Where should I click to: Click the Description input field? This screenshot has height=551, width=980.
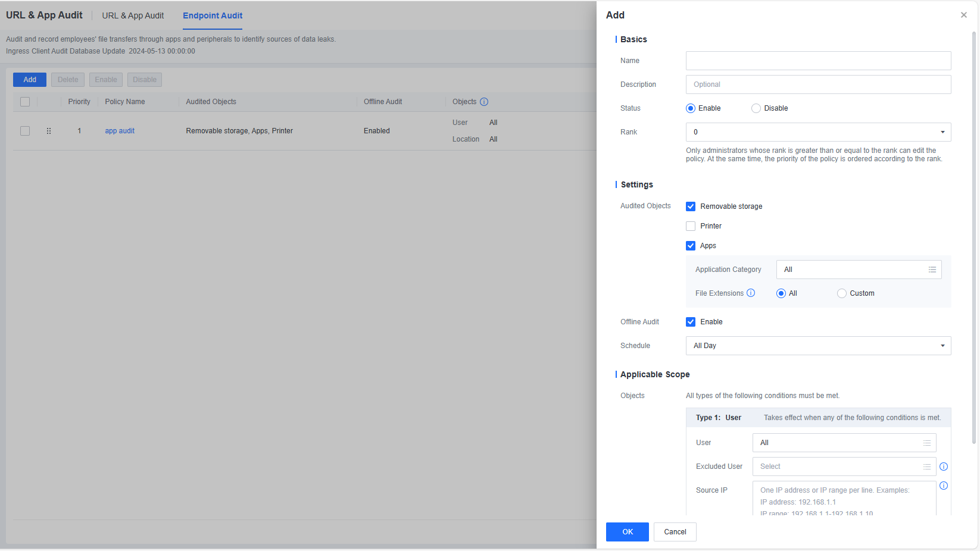point(818,84)
